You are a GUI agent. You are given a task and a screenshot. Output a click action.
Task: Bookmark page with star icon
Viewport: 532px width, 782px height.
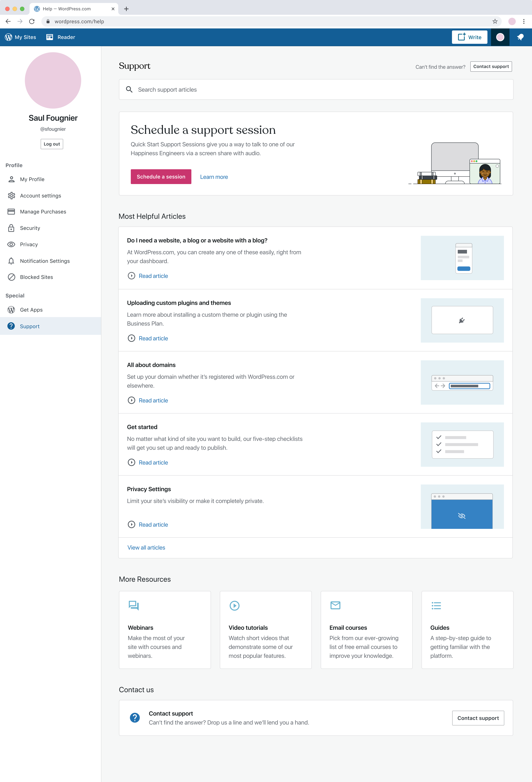(x=495, y=22)
